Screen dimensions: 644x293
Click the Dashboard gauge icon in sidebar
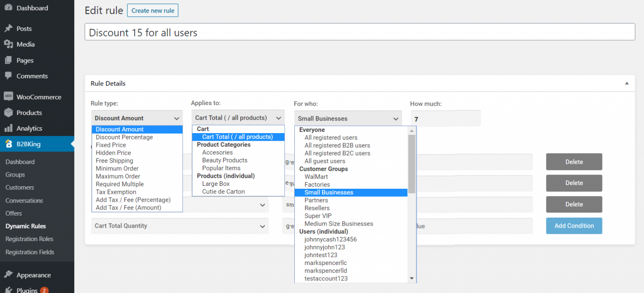click(8, 8)
